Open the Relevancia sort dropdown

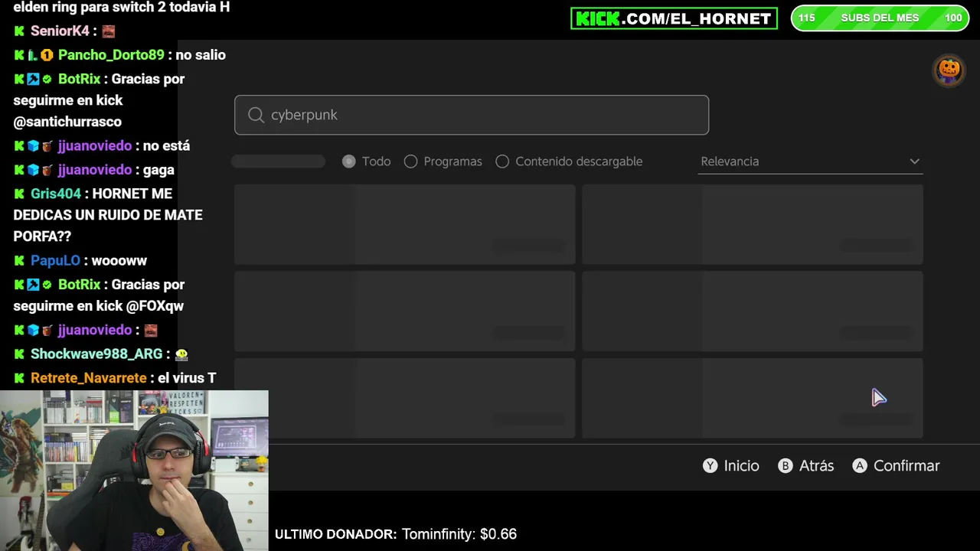[x=810, y=161]
